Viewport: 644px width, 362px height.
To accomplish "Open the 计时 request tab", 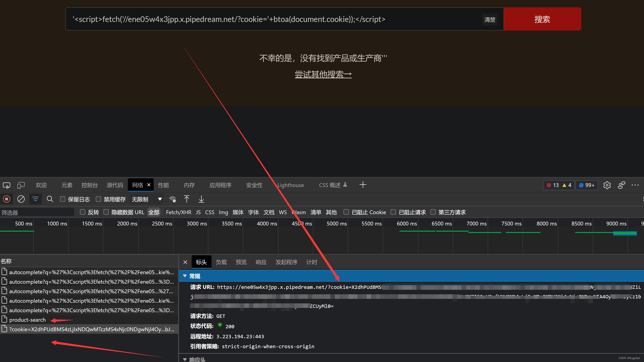I will pyautogui.click(x=312, y=262).
